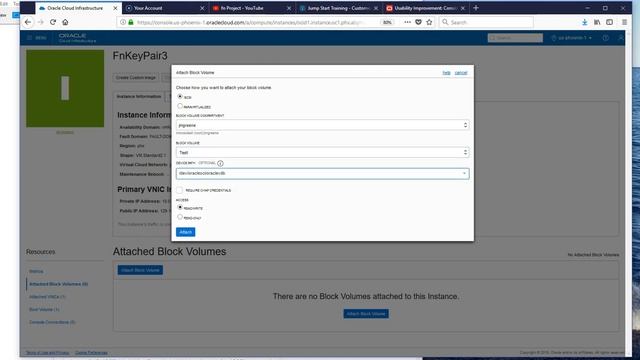The height and width of the screenshot is (360, 640).
Task: Open the browser home page icon
Action: [x=65, y=22]
